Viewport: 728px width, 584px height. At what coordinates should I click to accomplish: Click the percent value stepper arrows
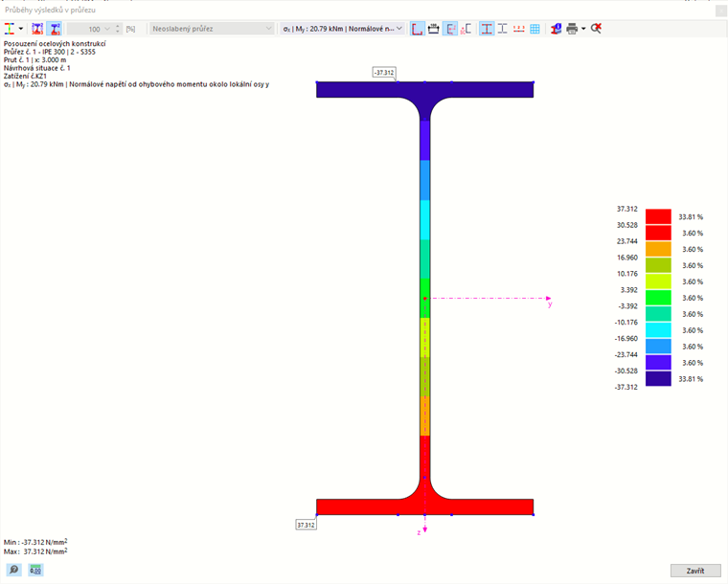[118, 29]
